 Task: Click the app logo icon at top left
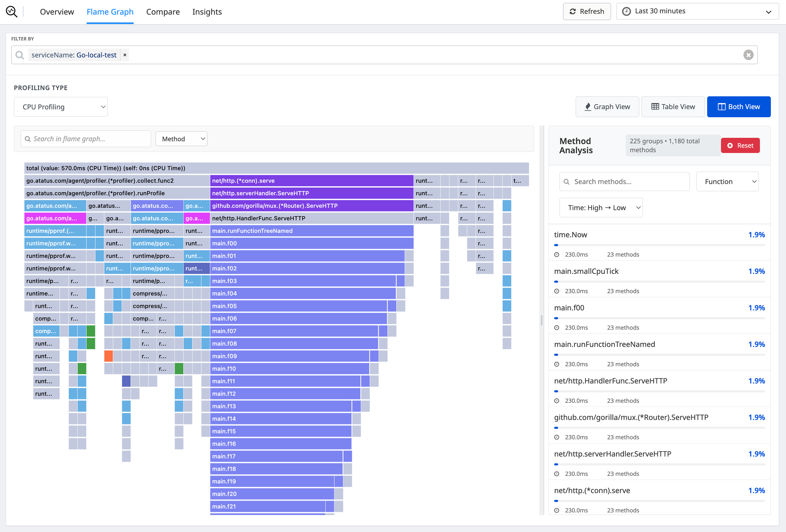click(x=11, y=11)
